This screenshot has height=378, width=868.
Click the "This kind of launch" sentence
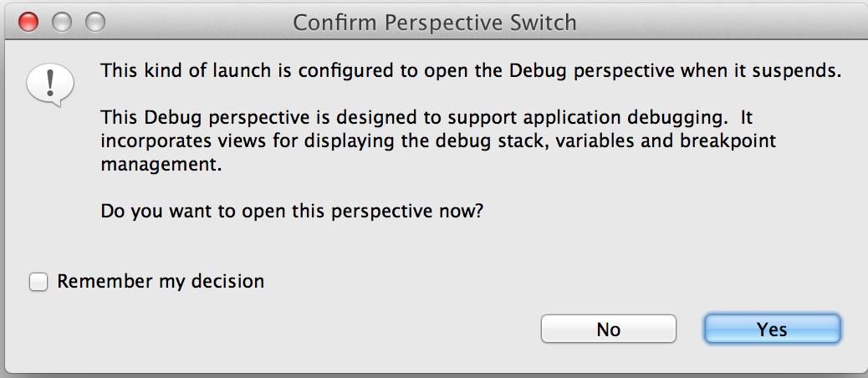pos(470,70)
